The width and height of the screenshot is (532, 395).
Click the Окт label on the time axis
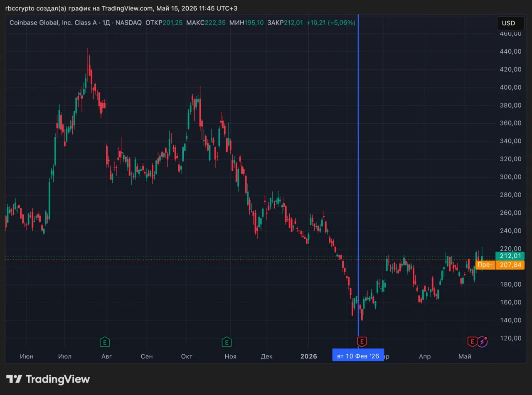tap(187, 356)
